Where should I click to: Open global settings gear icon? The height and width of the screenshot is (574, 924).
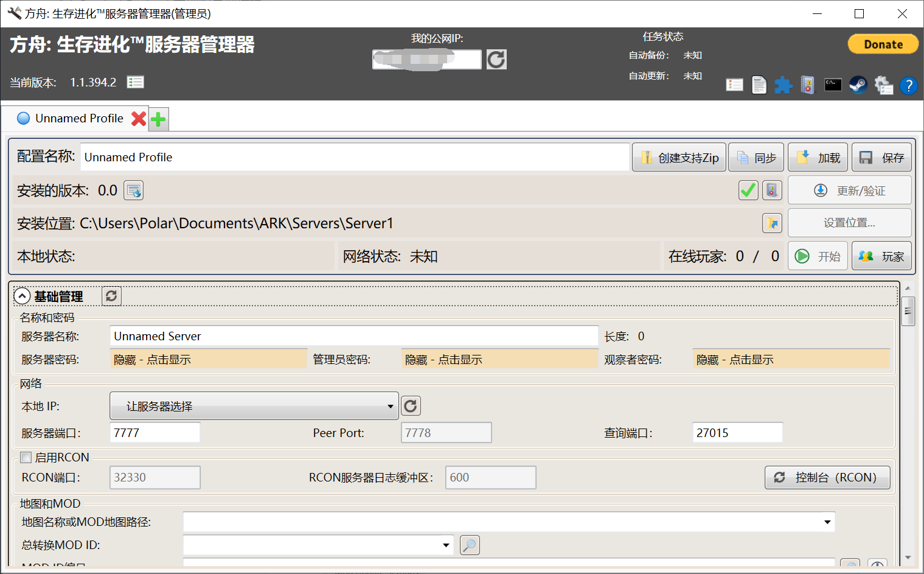883,85
